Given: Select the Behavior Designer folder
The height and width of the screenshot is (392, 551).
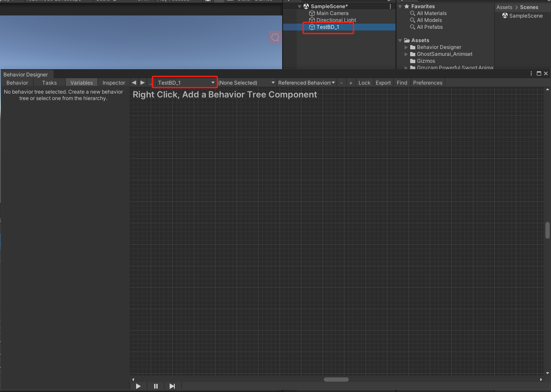Looking at the screenshot, I should point(439,47).
